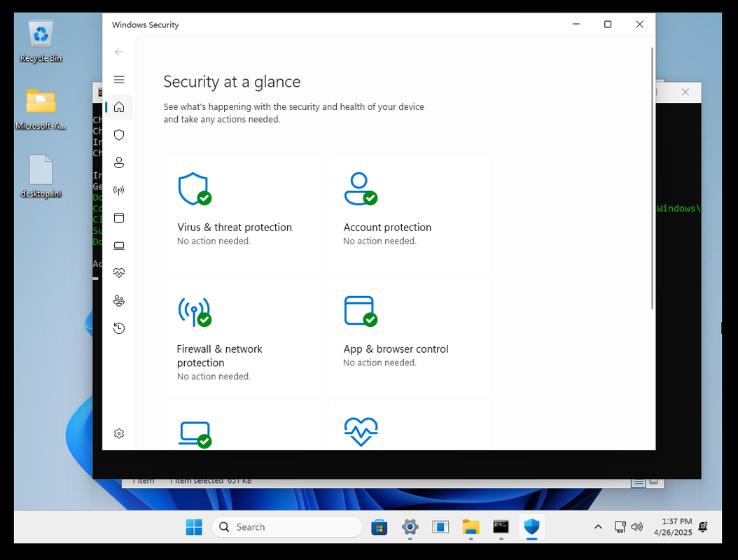Screen dimensions: 738x560
Task: Open Device security laptop sidebar icon
Action: coord(119,246)
